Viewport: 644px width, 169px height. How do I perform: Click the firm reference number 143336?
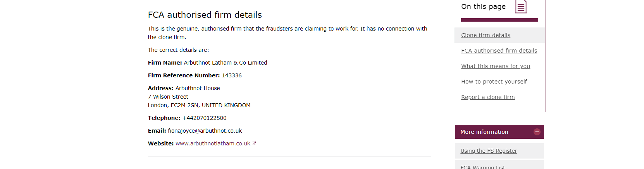[231, 75]
